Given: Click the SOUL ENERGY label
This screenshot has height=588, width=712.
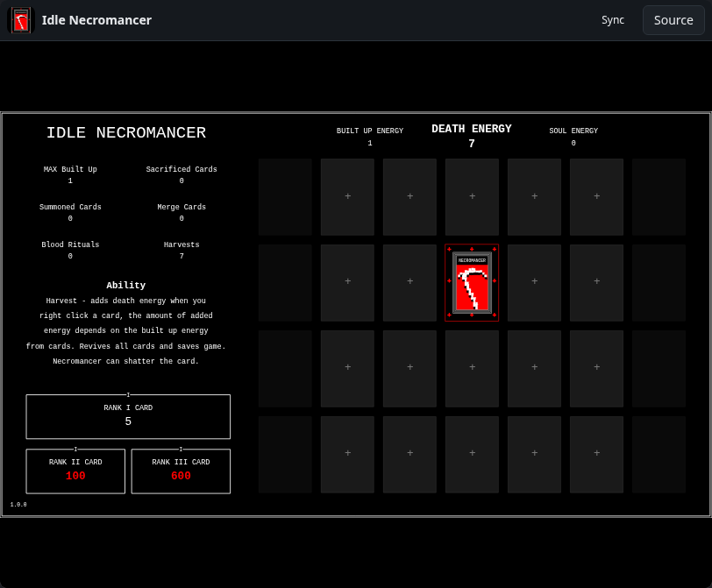Looking at the screenshot, I should (x=573, y=131).
